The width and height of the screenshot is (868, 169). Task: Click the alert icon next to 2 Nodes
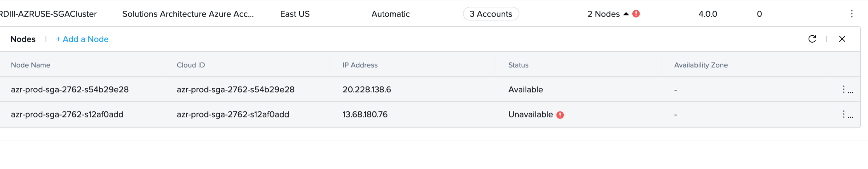pos(636,14)
